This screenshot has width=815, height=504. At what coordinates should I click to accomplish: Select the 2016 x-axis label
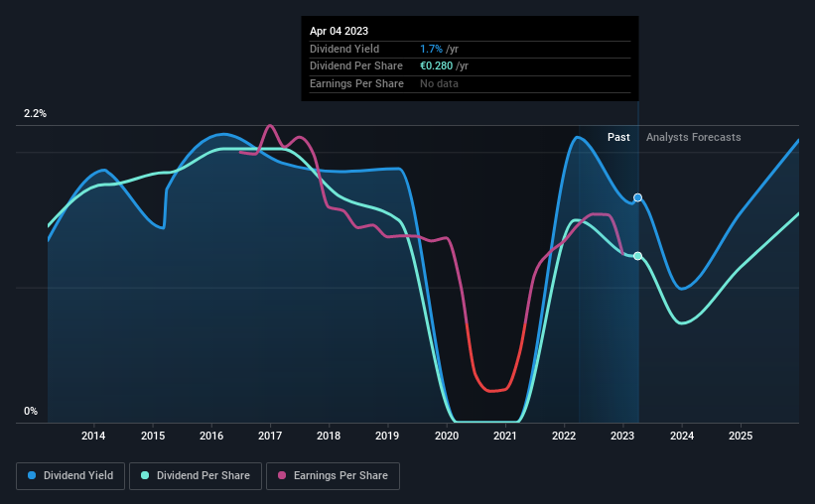pyautogui.click(x=211, y=436)
